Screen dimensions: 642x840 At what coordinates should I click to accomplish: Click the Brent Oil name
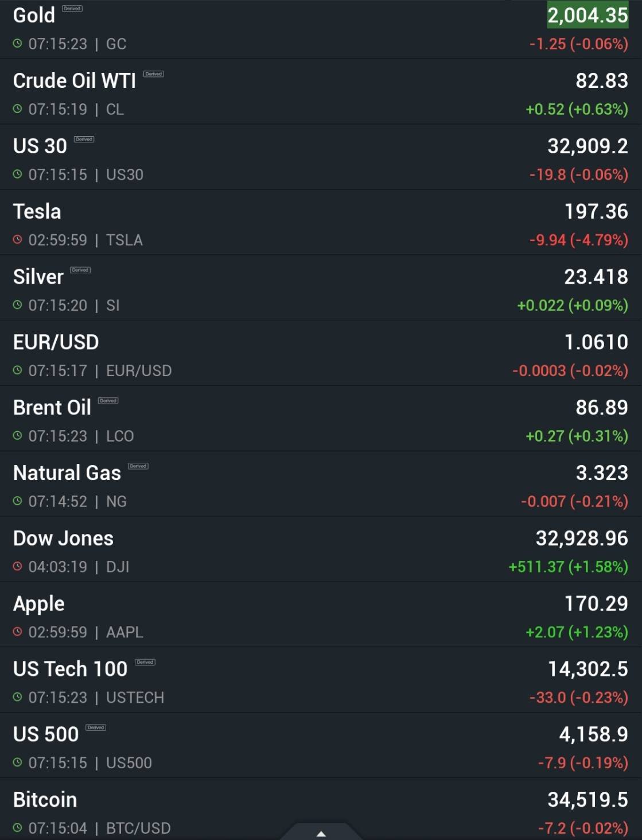click(x=52, y=408)
